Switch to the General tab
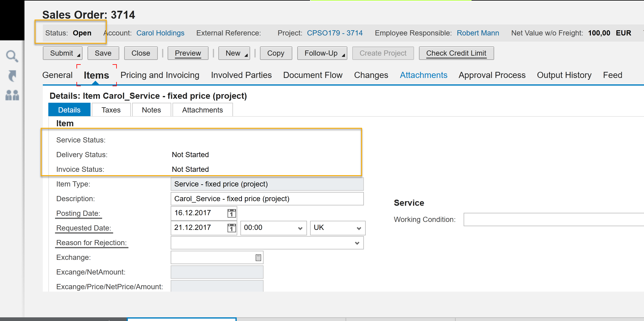 click(x=57, y=75)
